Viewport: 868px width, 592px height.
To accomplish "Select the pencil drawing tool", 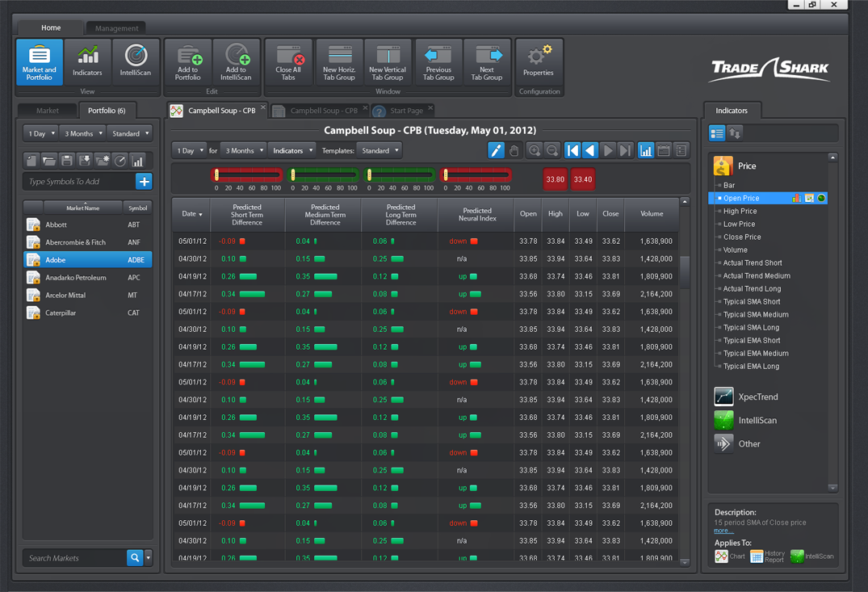I will click(496, 150).
